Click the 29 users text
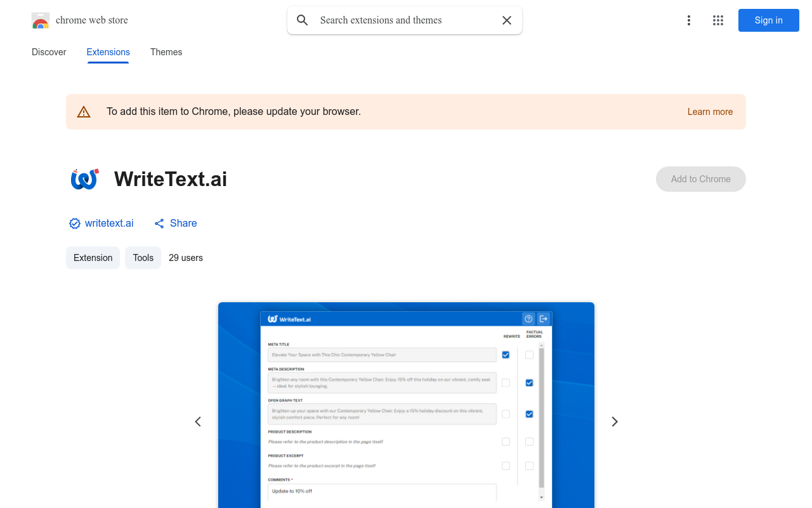812x508 pixels. (186, 258)
